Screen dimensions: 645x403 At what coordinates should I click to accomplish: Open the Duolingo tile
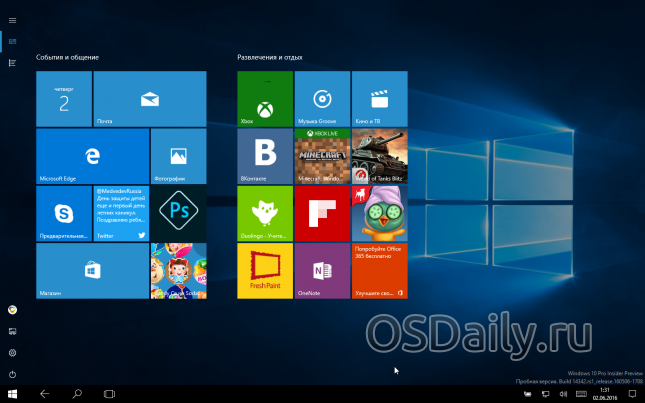(265, 213)
